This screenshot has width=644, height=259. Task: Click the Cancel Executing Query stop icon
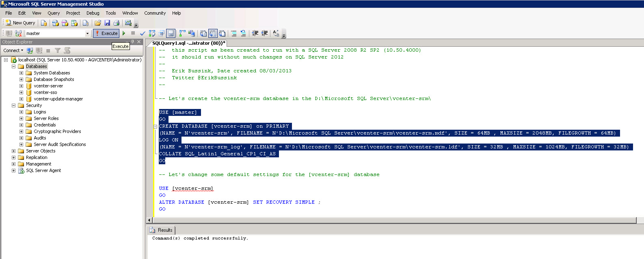(x=133, y=33)
